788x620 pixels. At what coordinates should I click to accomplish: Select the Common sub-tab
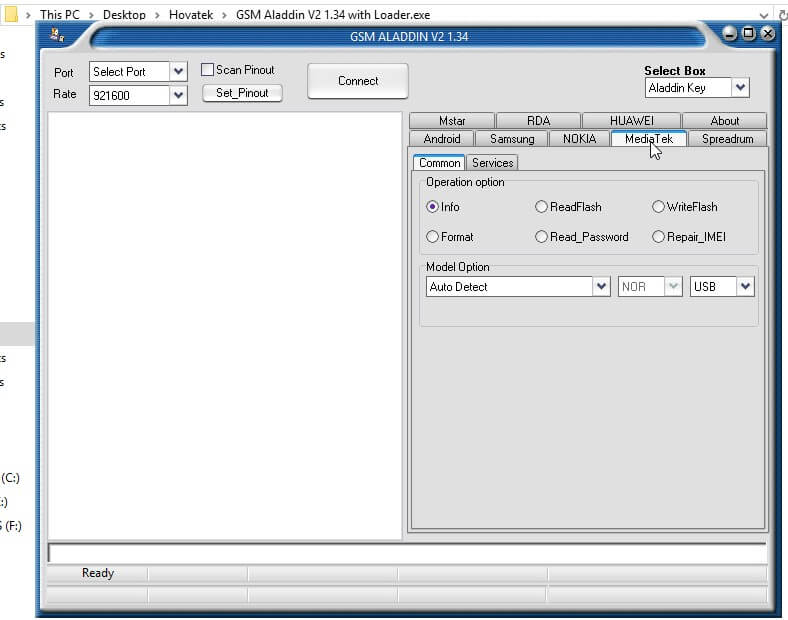[439, 163]
